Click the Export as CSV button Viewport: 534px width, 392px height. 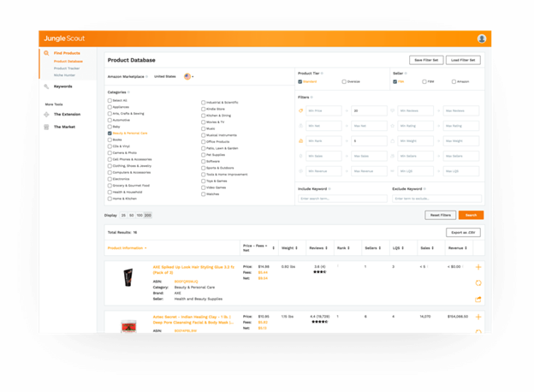pos(463,233)
